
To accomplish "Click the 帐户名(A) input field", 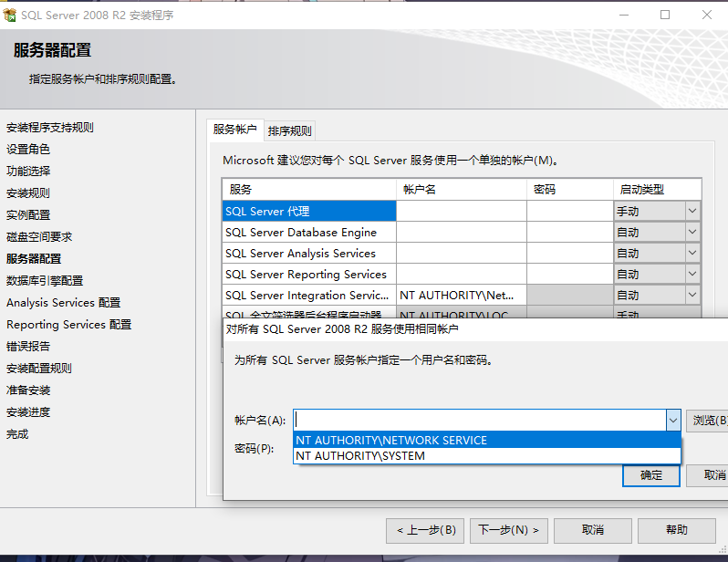I will point(481,421).
